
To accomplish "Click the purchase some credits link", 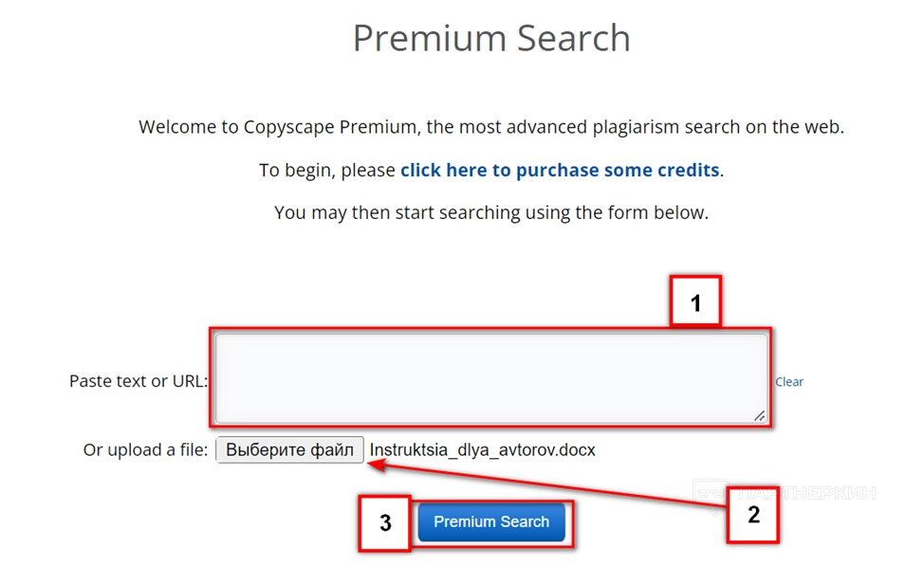I will pos(560,171).
